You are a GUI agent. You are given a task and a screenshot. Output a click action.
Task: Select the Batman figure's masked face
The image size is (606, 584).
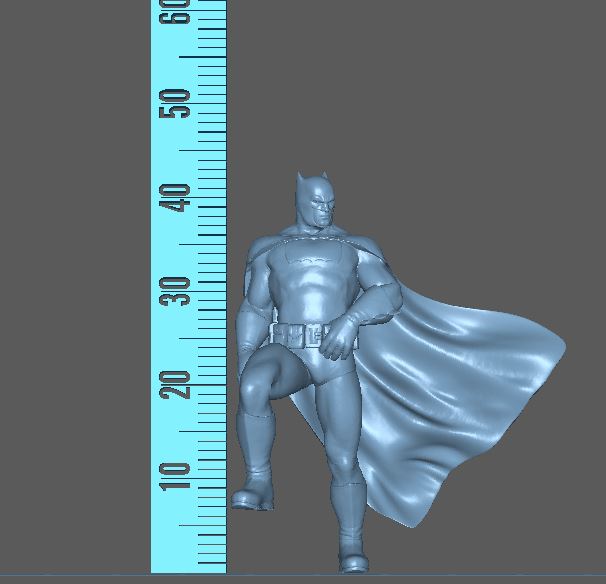[x=322, y=209]
